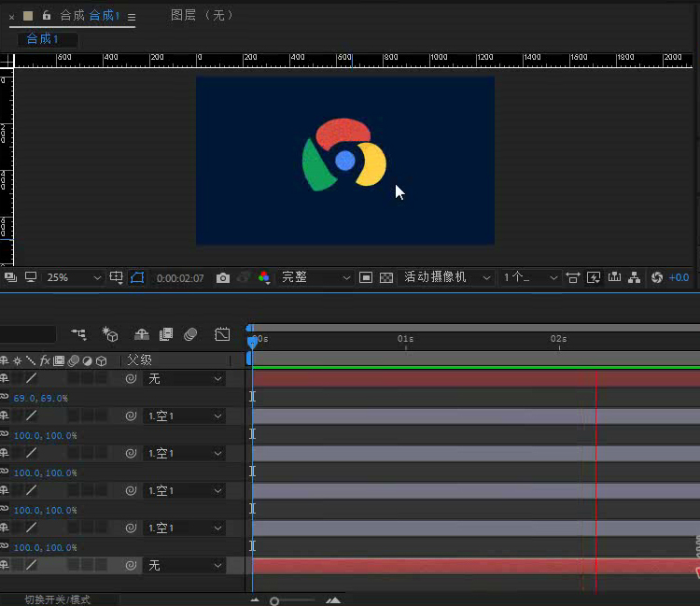
Task: Click pick whip spiral in highlighted bottom row
Action: [131, 565]
